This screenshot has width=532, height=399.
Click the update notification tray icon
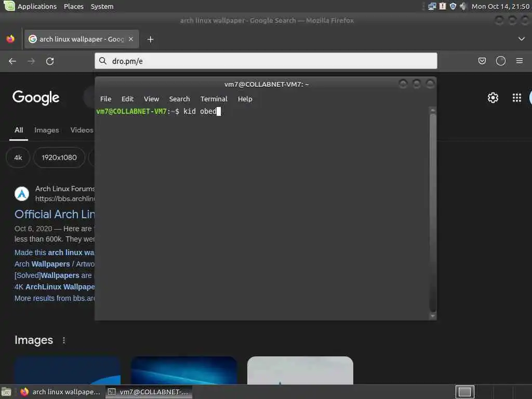tap(443, 6)
